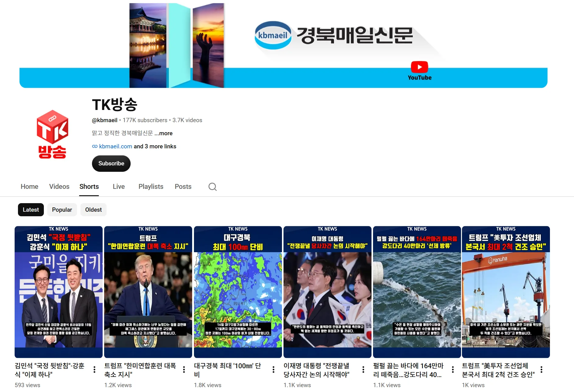This screenshot has width=574, height=392.
Task: Open options menu for 대구경북 최대 100mm short
Action: (x=273, y=369)
